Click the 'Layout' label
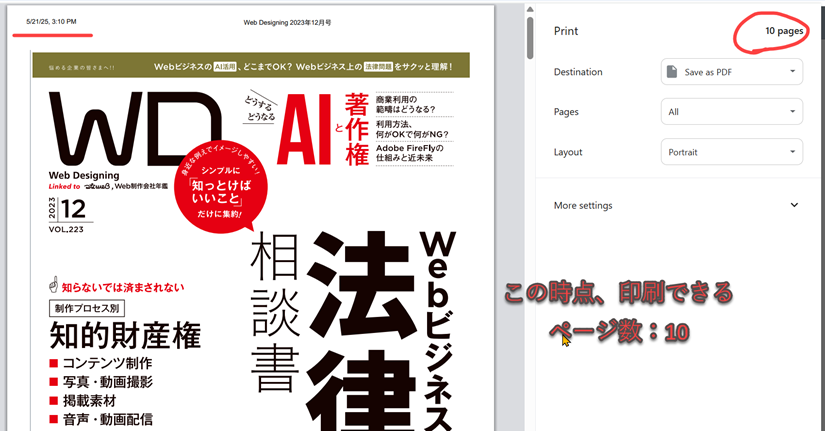This screenshot has width=825, height=431. tap(568, 152)
